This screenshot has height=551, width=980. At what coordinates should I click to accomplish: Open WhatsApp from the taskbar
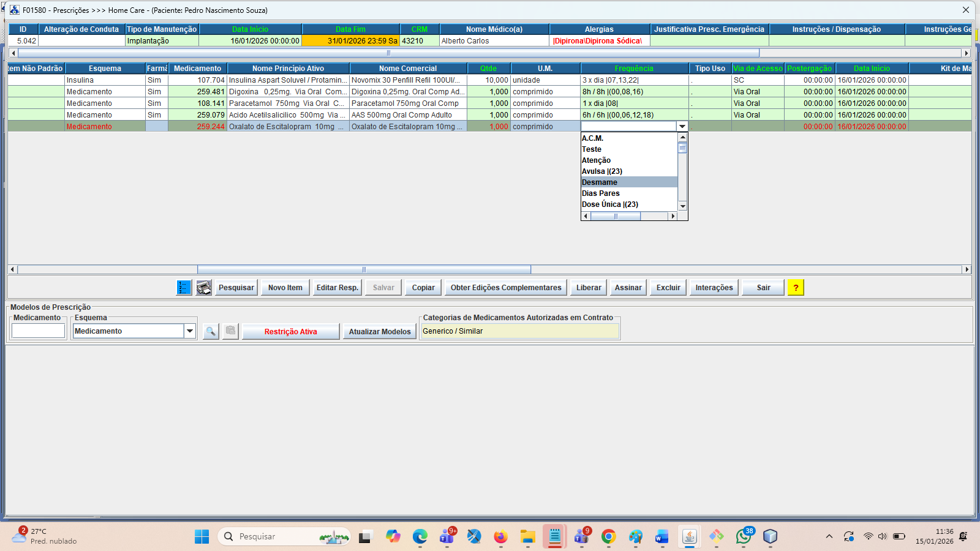743,537
